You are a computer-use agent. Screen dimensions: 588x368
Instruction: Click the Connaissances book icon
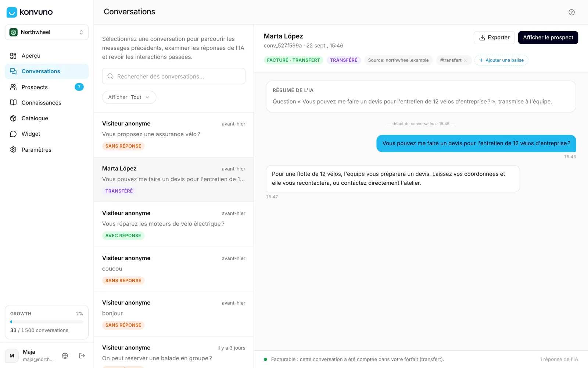(13, 102)
